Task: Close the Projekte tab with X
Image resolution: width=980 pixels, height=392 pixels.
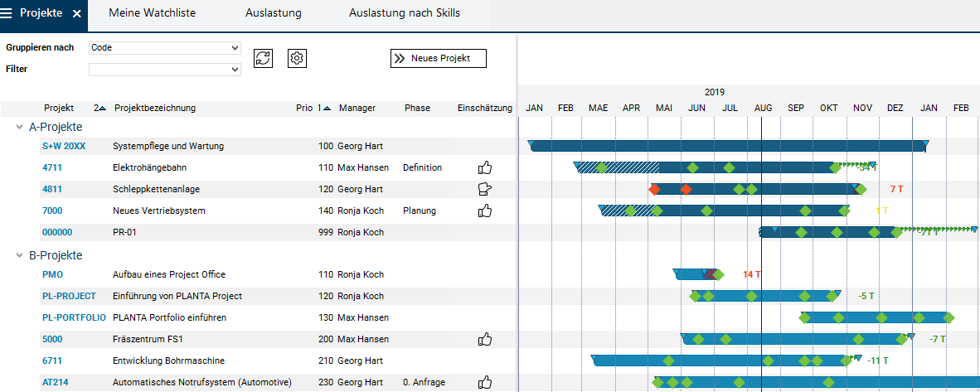Action: pyautogui.click(x=77, y=14)
